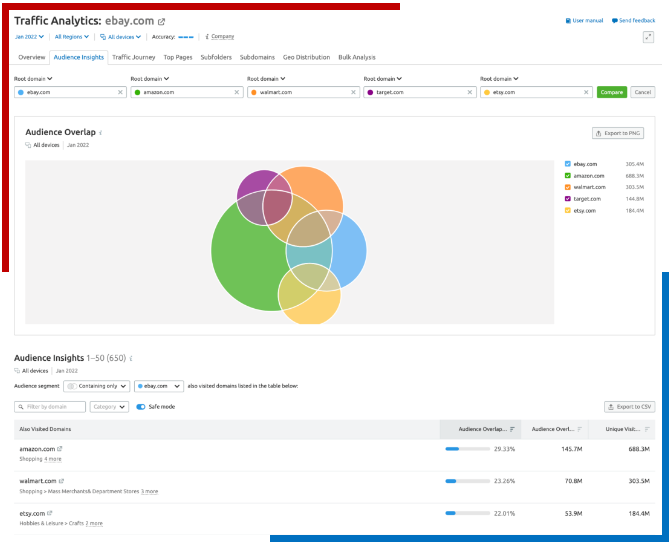
Task: Click the Cancel button
Action: [x=642, y=92]
